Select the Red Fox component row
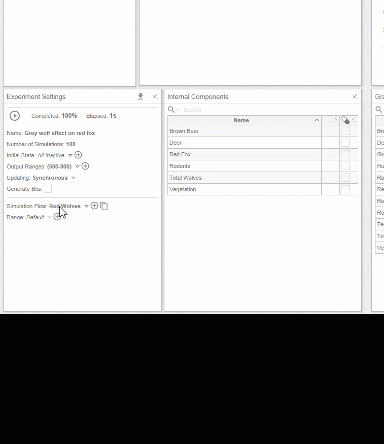384x444 pixels. coord(263,154)
